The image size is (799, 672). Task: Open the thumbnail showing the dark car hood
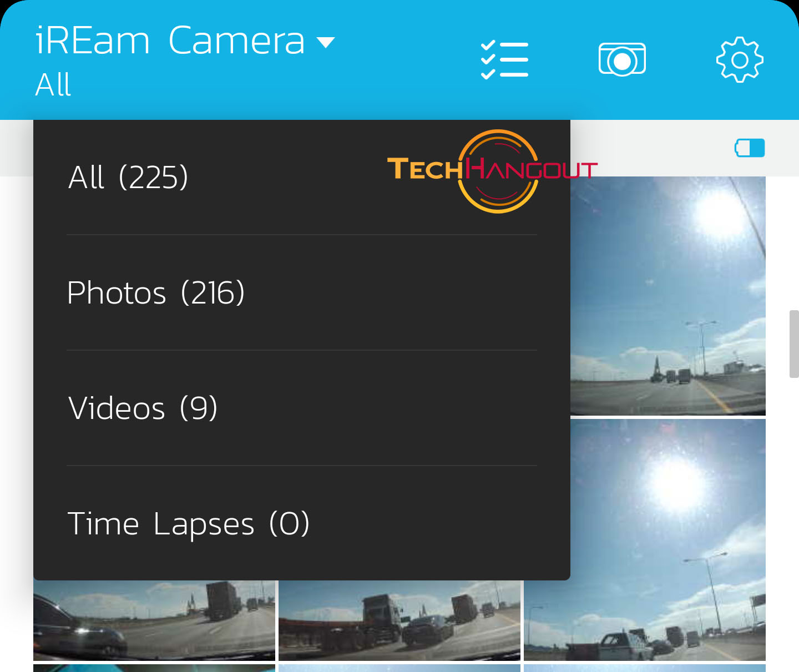tap(154, 620)
